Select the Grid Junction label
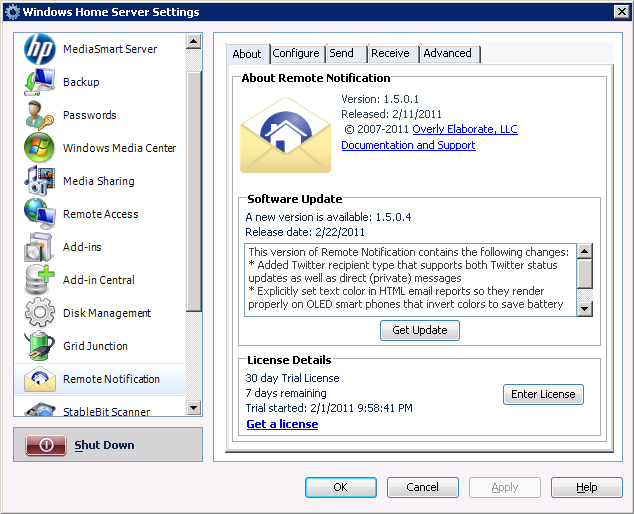This screenshot has height=514, width=634. 95,346
